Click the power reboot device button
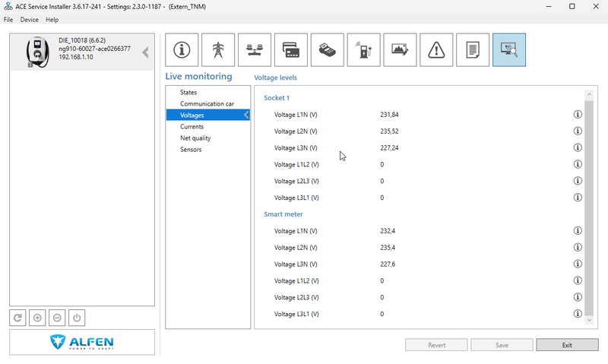Viewport: 608px width, 364px height. (x=77, y=318)
